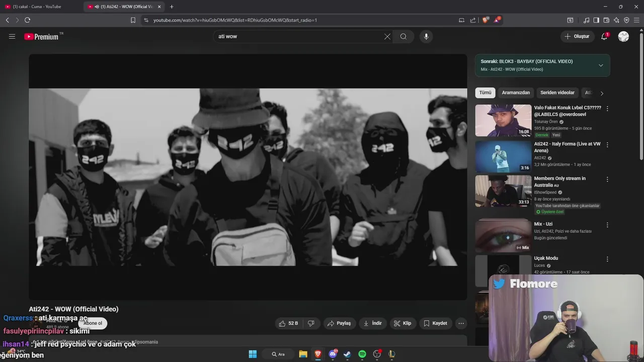Click the page vertical scrollbar
Viewport: 644px width, 362px height.
tap(641, 96)
